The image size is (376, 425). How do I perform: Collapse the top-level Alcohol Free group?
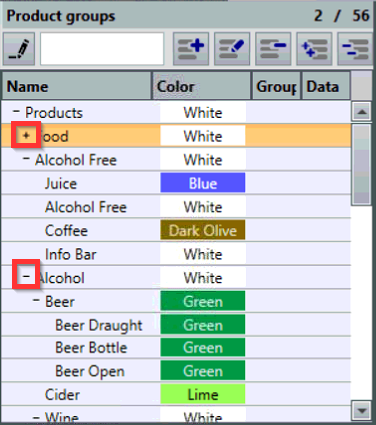click(x=26, y=158)
